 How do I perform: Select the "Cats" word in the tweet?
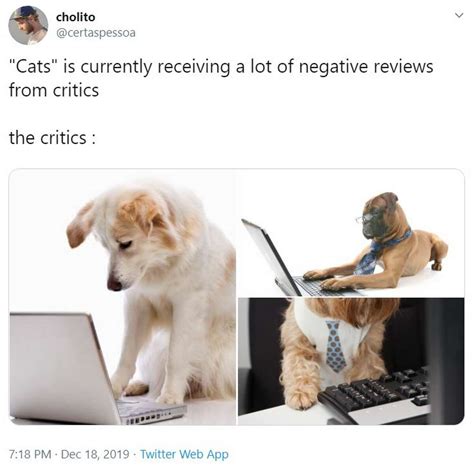coord(34,67)
